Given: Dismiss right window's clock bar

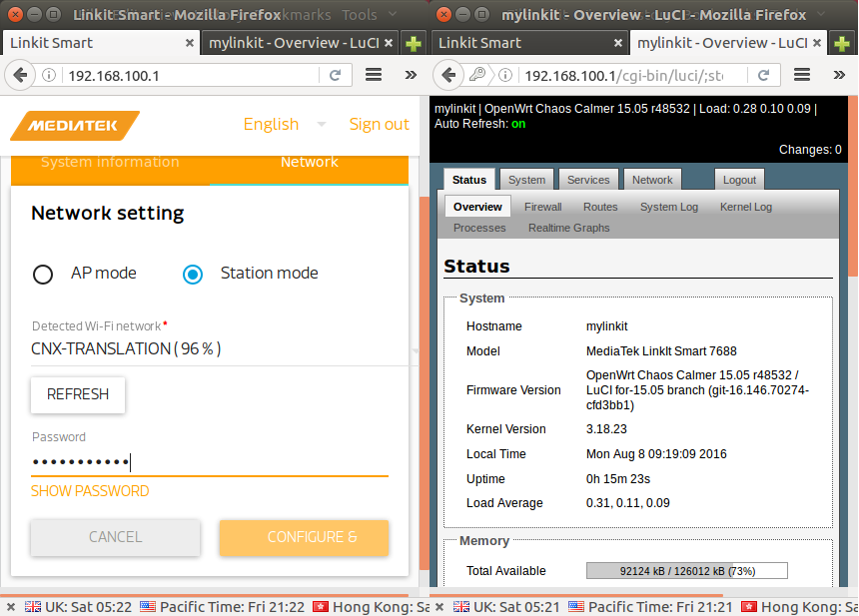Looking at the screenshot, I should pos(439,607).
